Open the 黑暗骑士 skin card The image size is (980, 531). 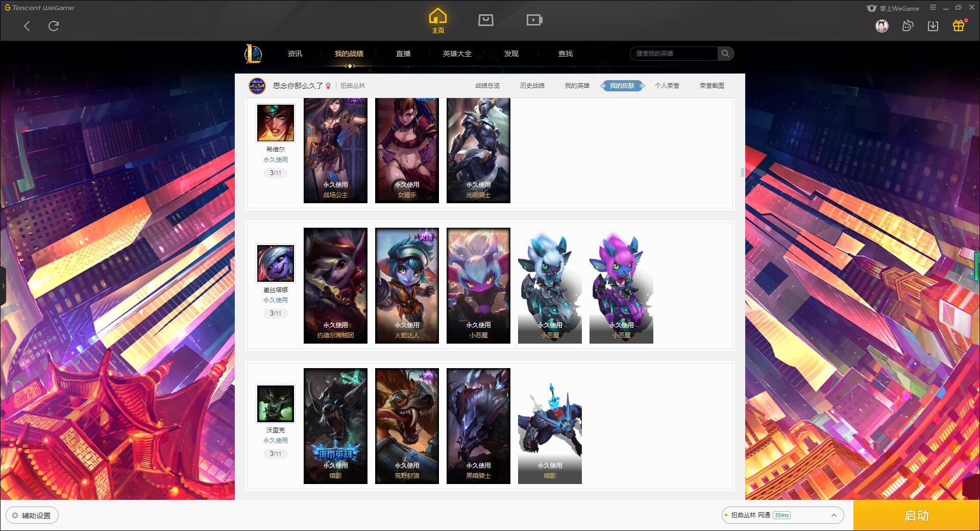478,426
